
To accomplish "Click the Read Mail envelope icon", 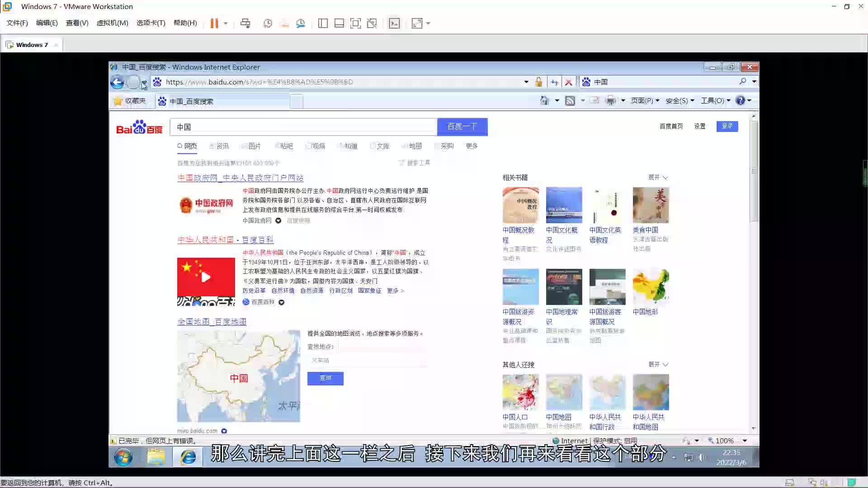I will (x=594, y=100).
